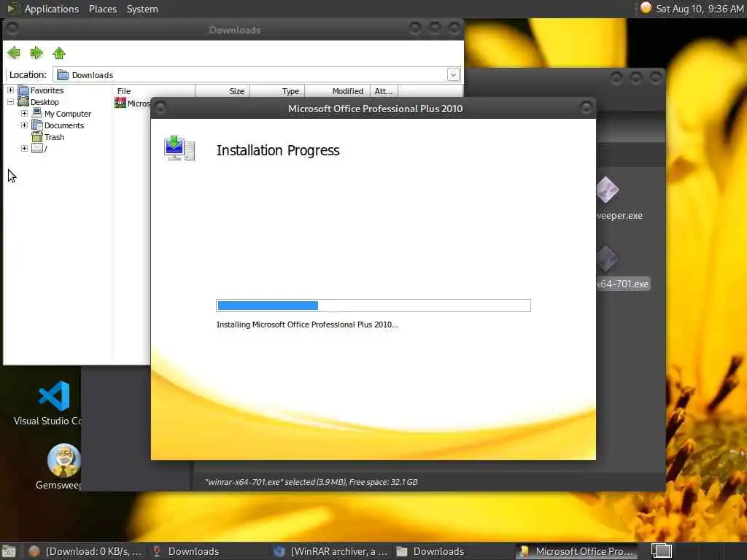This screenshot has height=560, width=747.
Task: Click the winrar-x64-701.exe selected status text
Action: pos(311,482)
